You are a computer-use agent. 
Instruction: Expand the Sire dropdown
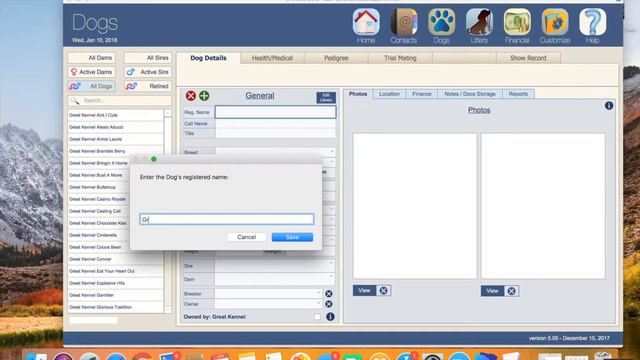click(331, 264)
